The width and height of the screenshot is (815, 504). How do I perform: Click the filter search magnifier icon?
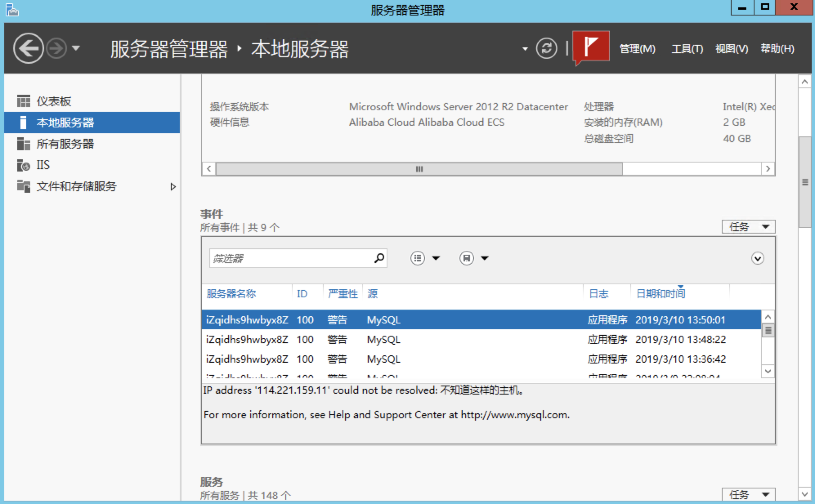coord(379,258)
